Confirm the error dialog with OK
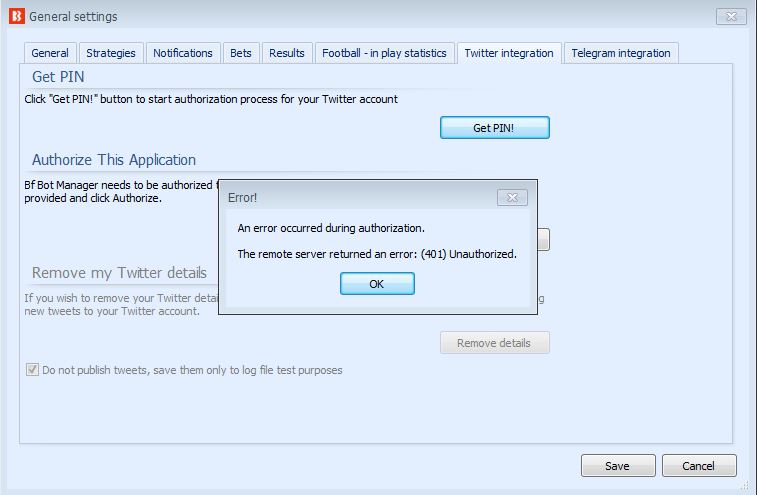Screen dimensions: 757x495 377,283
